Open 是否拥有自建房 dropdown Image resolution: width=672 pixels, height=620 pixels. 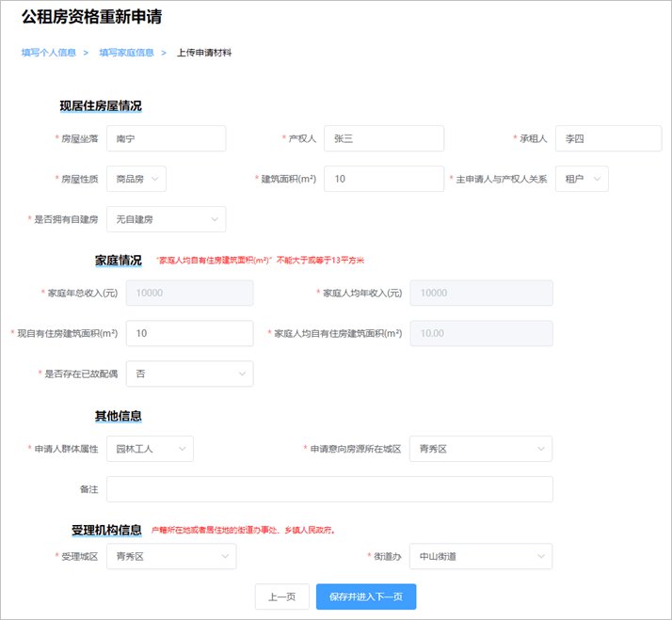point(167,219)
